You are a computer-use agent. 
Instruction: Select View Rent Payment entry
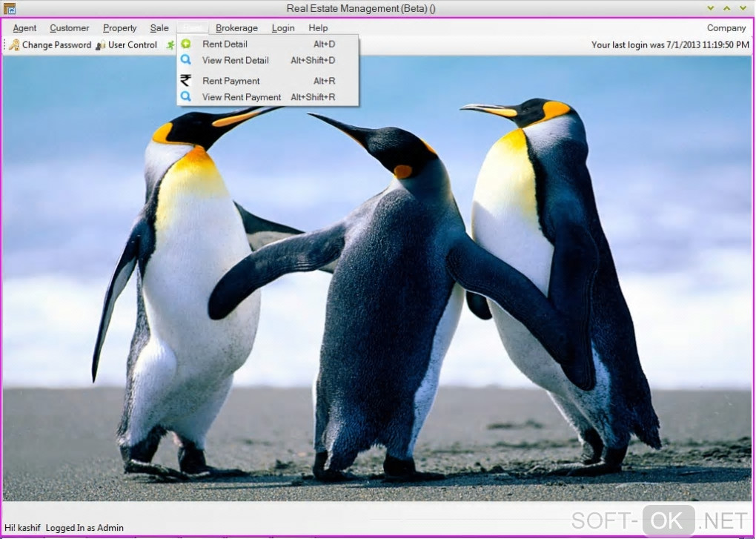(268, 97)
